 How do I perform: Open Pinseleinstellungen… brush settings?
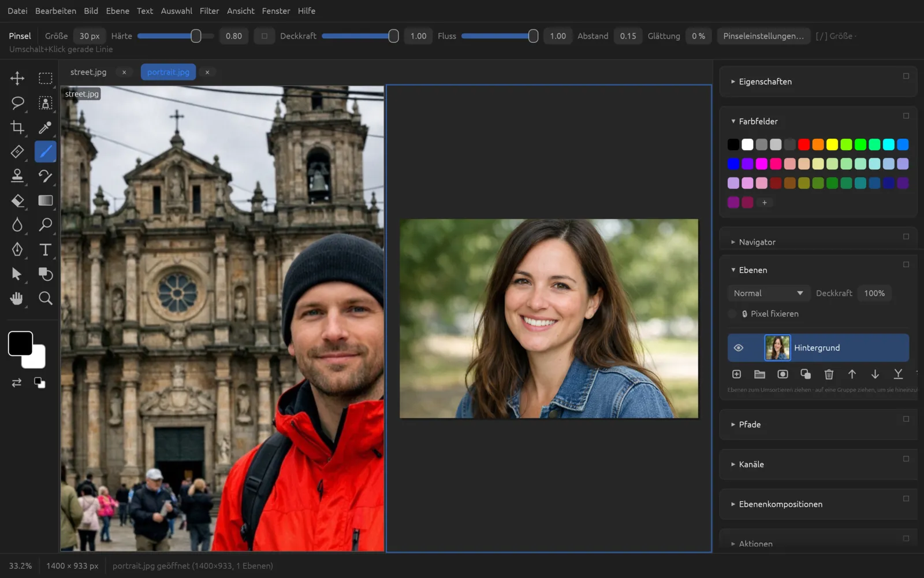pyautogui.click(x=763, y=36)
